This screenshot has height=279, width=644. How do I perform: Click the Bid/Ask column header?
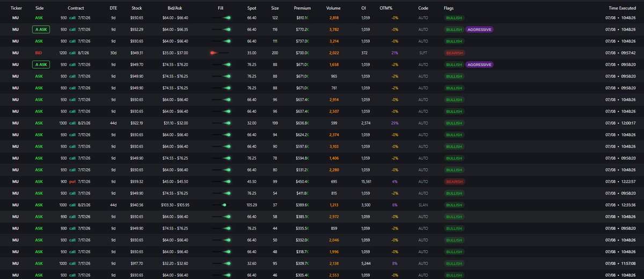175,9
